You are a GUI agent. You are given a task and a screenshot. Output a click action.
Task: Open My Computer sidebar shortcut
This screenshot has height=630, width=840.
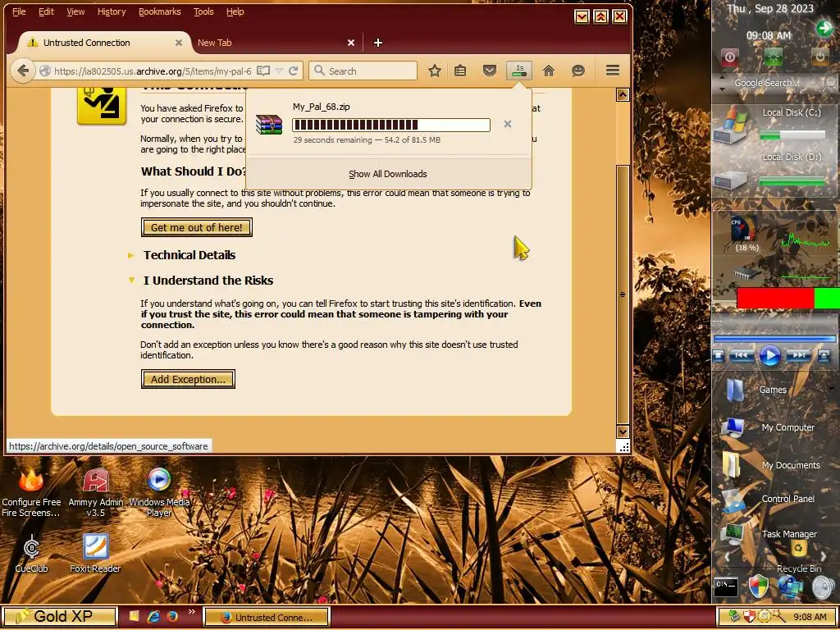point(768,427)
